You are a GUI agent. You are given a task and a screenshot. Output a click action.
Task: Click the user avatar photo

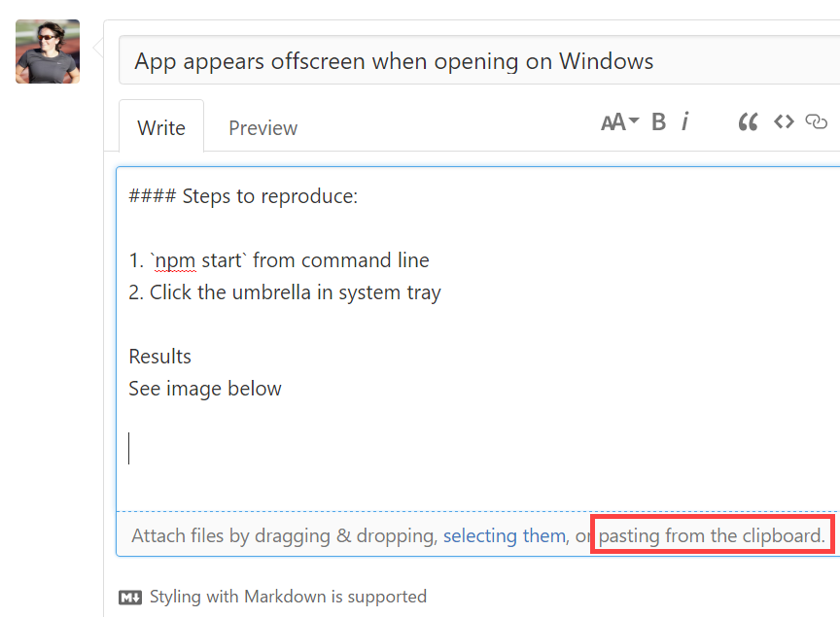(x=48, y=51)
